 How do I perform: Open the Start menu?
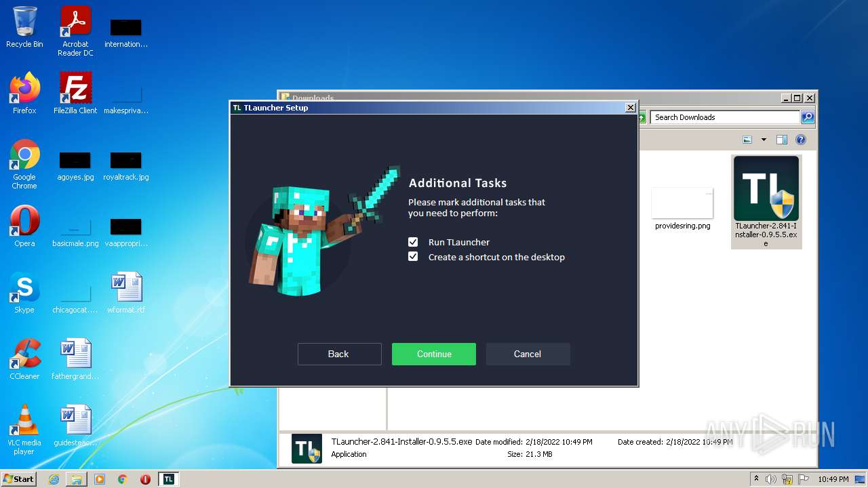pos(18,479)
